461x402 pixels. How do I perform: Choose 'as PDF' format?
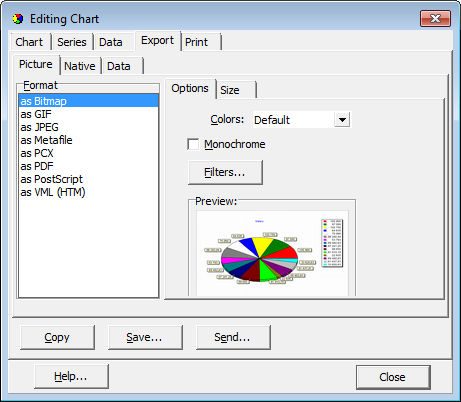point(88,166)
